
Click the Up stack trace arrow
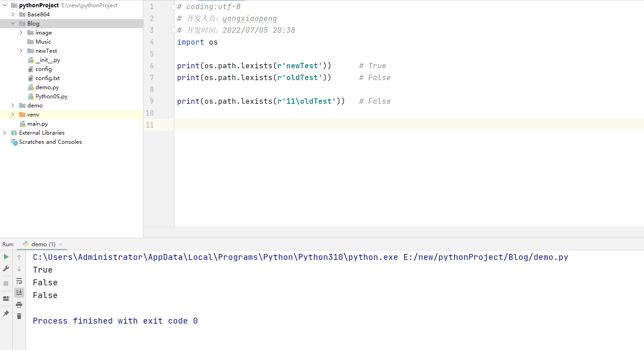(x=19, y=257)
